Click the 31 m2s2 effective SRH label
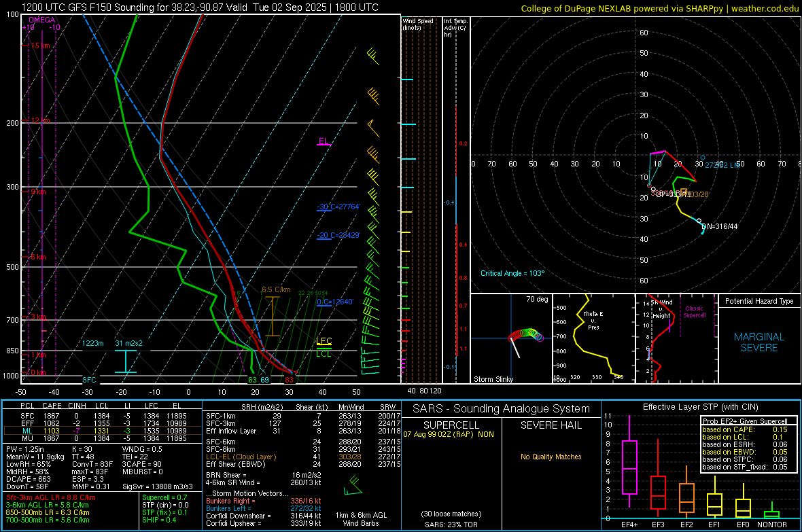802x532 pixels. pos(128,343)
